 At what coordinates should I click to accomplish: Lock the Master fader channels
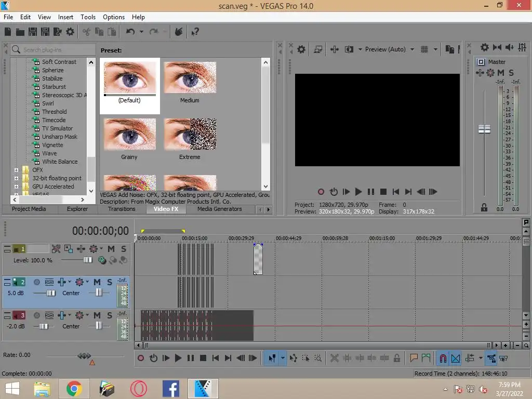(x=484, y=207)
